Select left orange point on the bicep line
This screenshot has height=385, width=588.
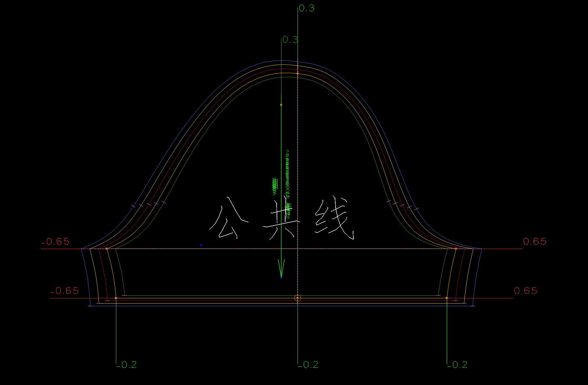click(107, 249)
